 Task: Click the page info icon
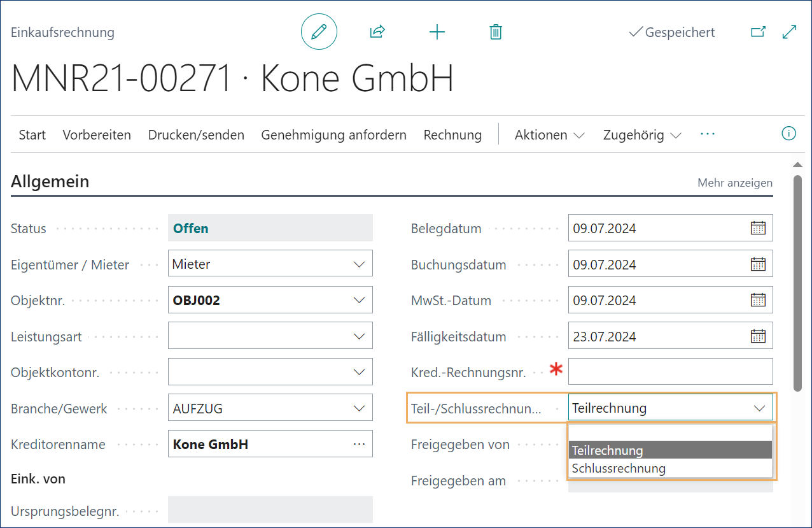click(788, 134)
